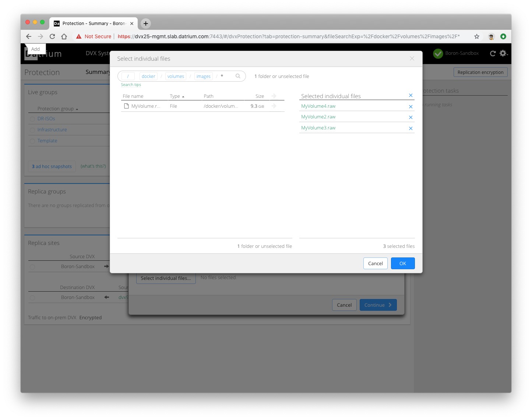Click the root slash path segment
532x420 pixels.
(x=128, y=76)
